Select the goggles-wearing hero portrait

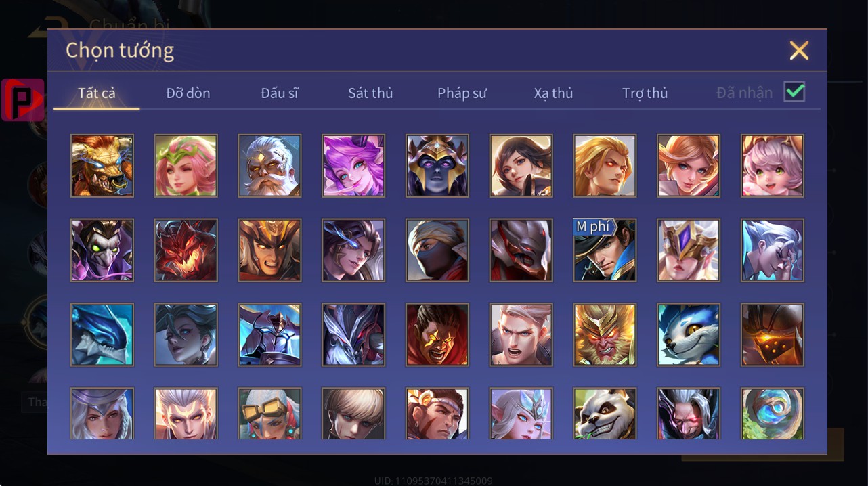point(269,414)
